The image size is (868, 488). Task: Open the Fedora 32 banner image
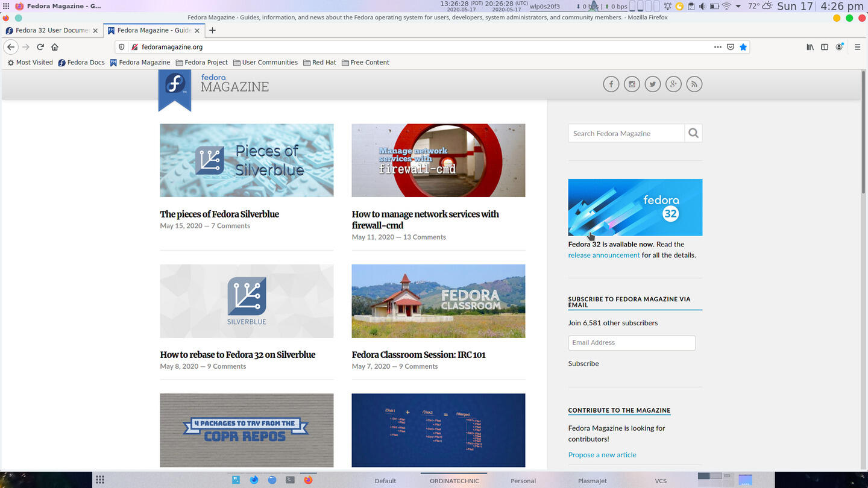click(635, 207)
